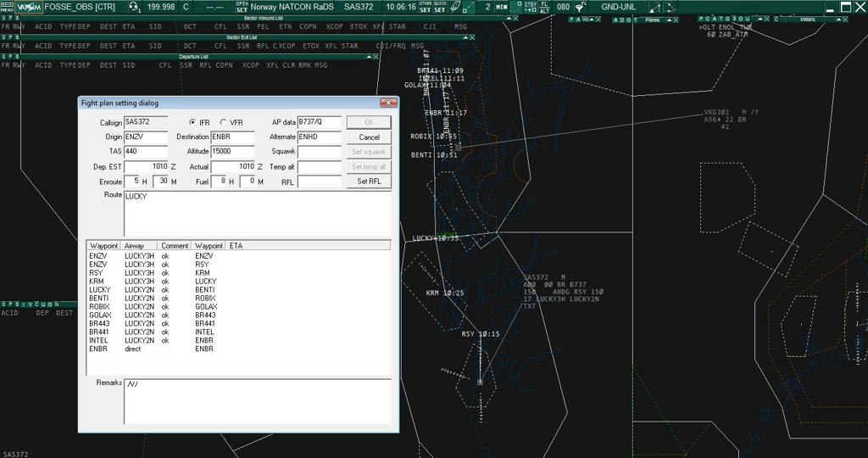The image size is (868, 458).
Task: Open the Quick SET menu
Action: pyautogui.click(x=440, y=7)
